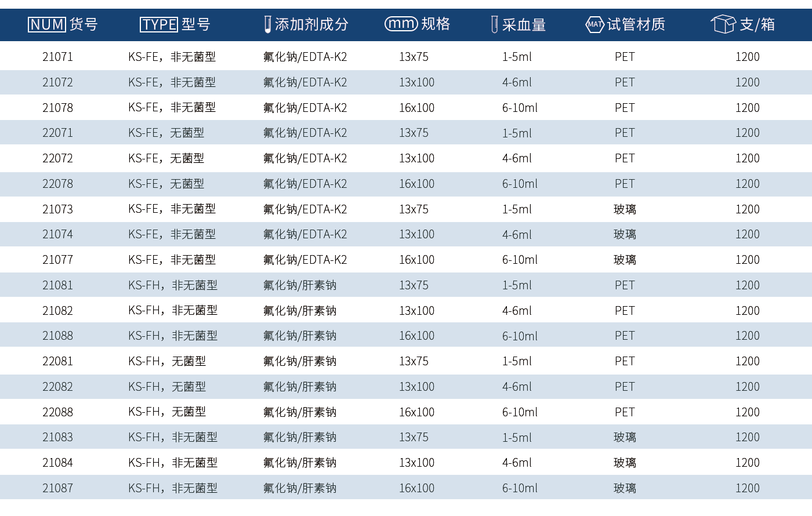Click product code 21071 in first row
This screenshot has width=812, height=516.
56,57
